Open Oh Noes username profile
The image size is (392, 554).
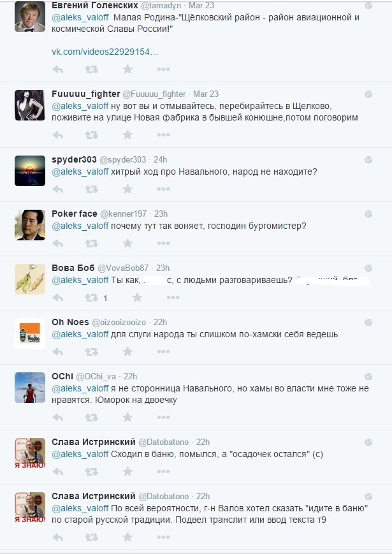(x=70, y=322)
